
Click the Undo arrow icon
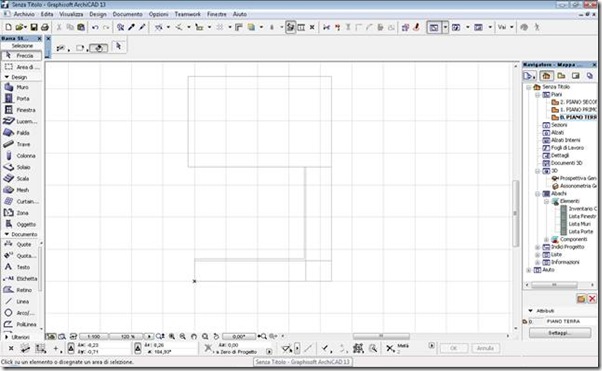click(95, 27)
